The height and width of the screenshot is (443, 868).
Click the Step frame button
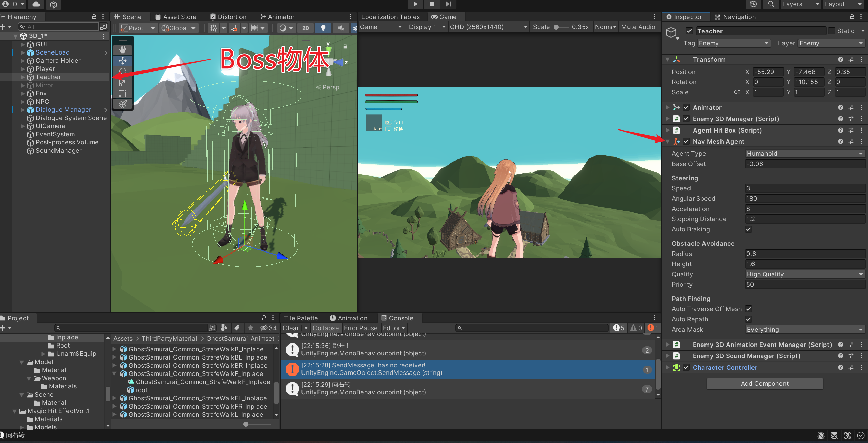point(448,4)
